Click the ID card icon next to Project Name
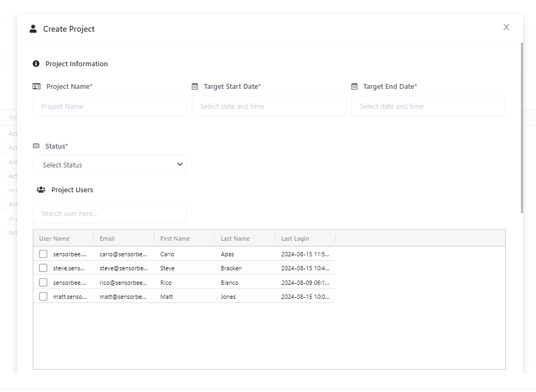This screenshot has height=392, width=536. 37,87
